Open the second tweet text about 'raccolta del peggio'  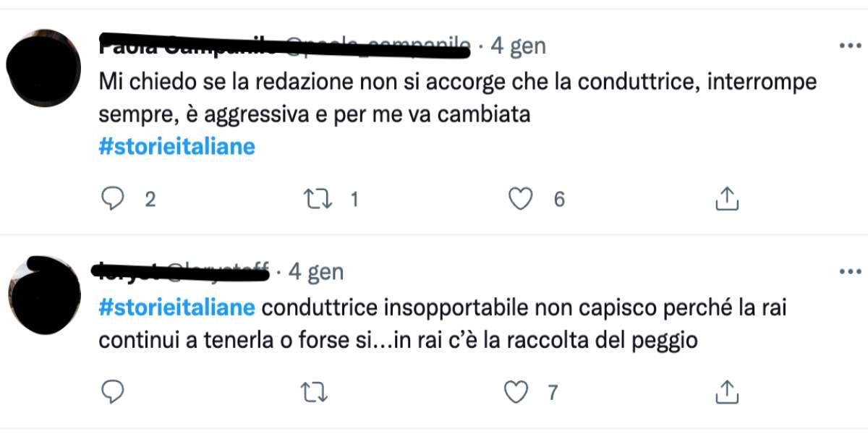click(x=398, y=339)
